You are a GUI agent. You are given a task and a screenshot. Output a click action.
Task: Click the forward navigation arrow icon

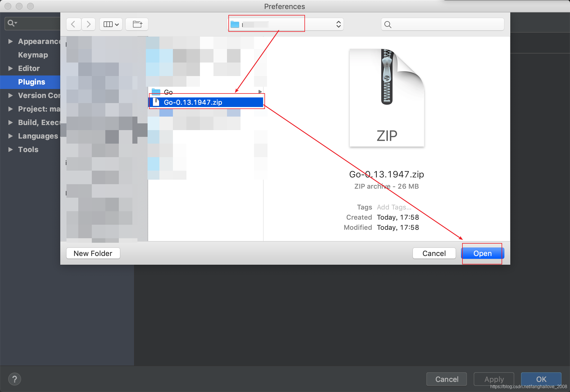[88, 24]
